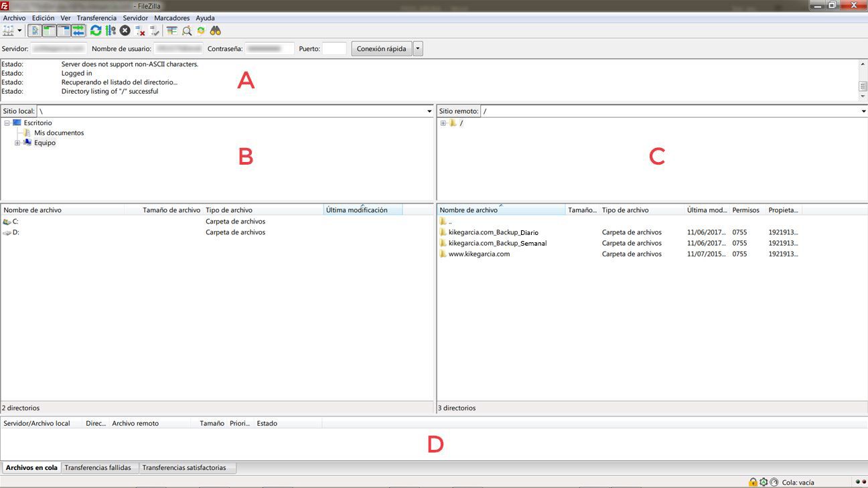The image size is (868, 488).
Task: Refresh file and folder lists
Action: tap(96, 30)
